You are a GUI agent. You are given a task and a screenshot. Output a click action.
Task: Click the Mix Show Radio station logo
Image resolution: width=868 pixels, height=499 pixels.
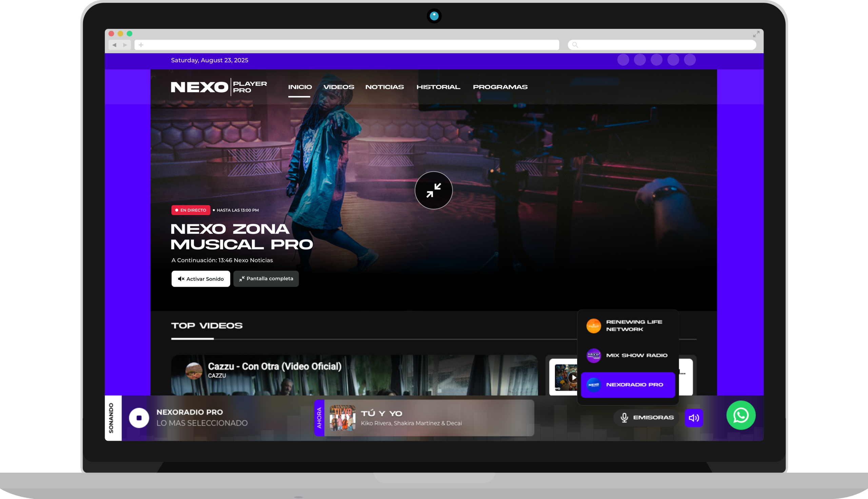(x=594, y=356)
